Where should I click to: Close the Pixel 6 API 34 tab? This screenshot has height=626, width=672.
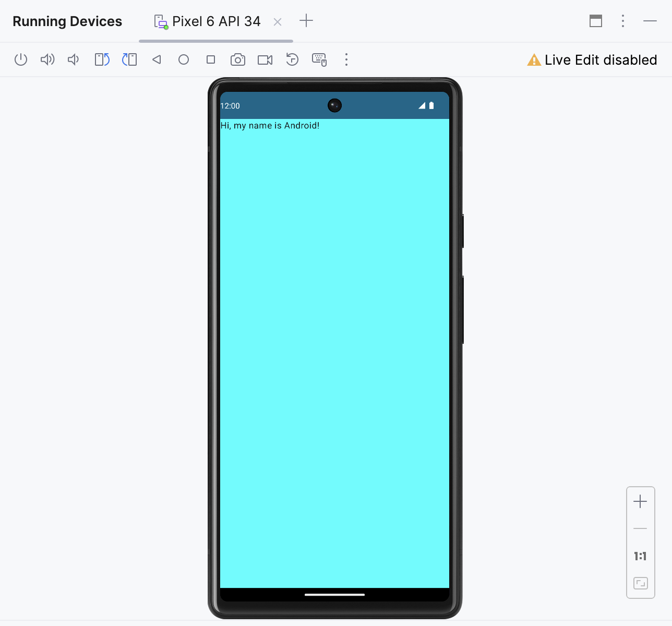click(278, 22)
